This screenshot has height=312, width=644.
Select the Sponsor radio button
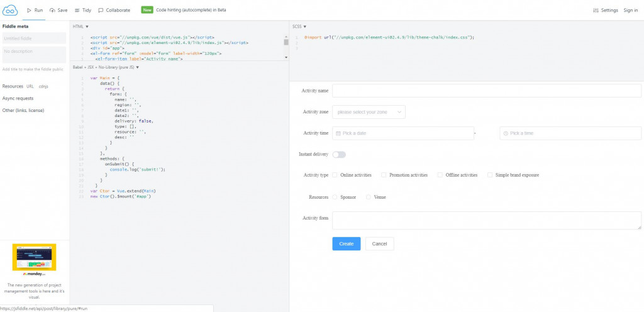point(335,197)
